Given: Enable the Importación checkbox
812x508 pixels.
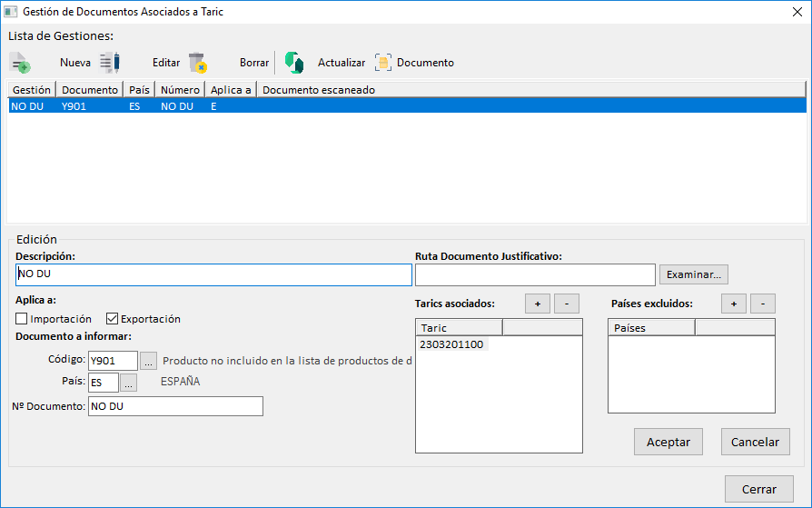Looking at the screenshot, I should pyautogui.click(x=22, y=319).
